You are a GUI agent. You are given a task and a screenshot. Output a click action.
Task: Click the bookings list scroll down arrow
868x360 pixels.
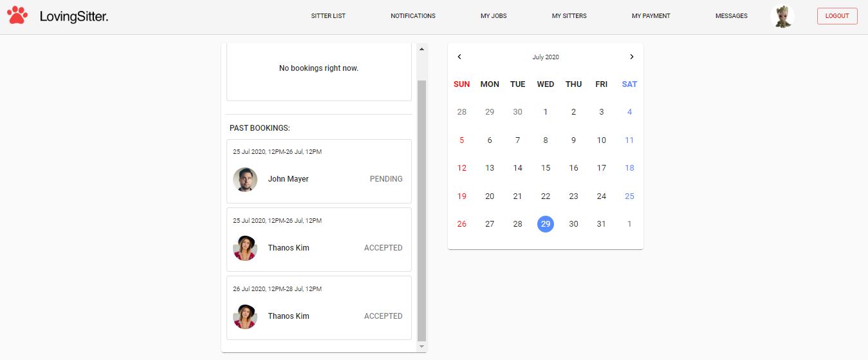click(x=422, y=346)
